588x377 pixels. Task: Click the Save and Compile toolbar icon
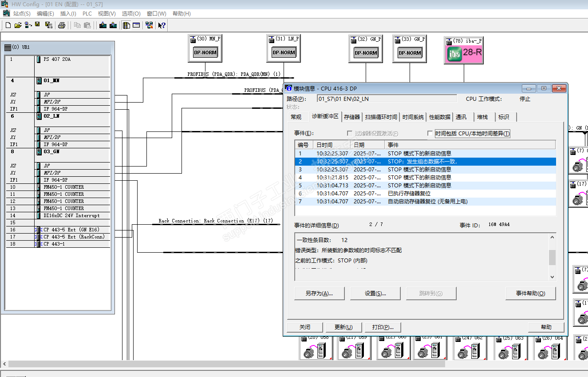48,25
